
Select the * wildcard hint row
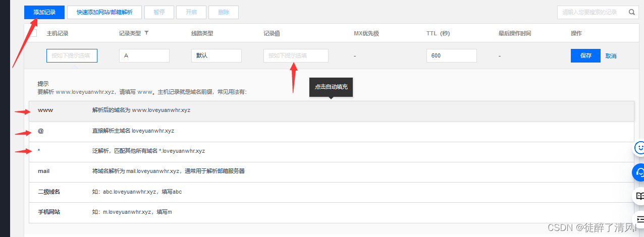[332, 152]
